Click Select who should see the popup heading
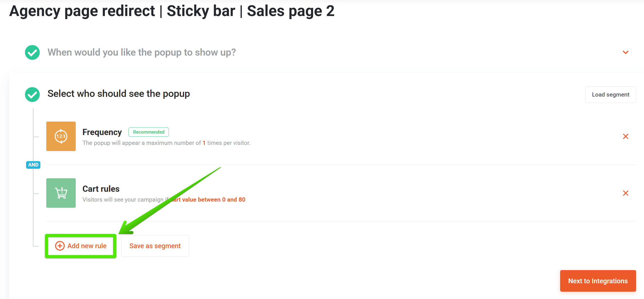 (119, 94)
